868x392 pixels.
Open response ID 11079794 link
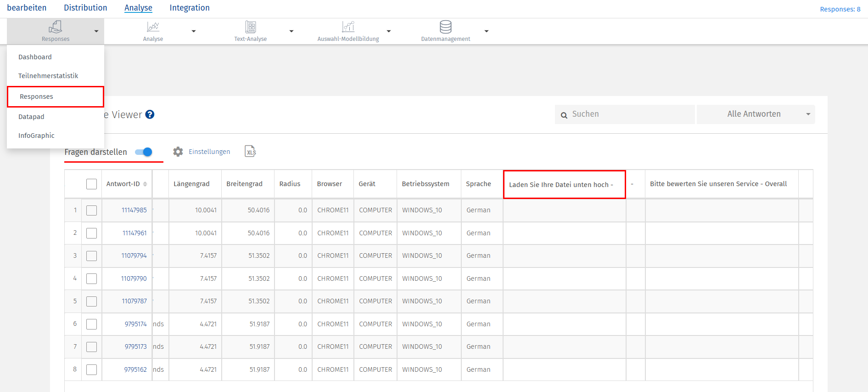(134, 256)
